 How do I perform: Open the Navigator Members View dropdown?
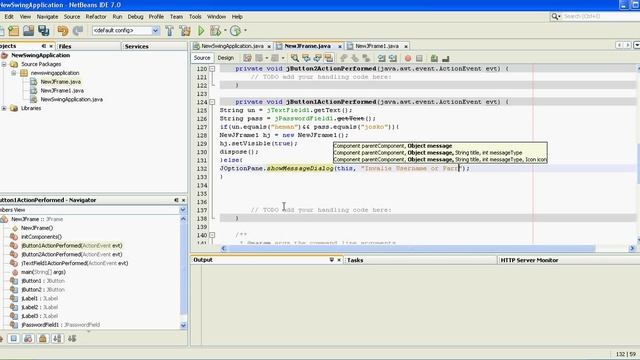pos(182,210)
